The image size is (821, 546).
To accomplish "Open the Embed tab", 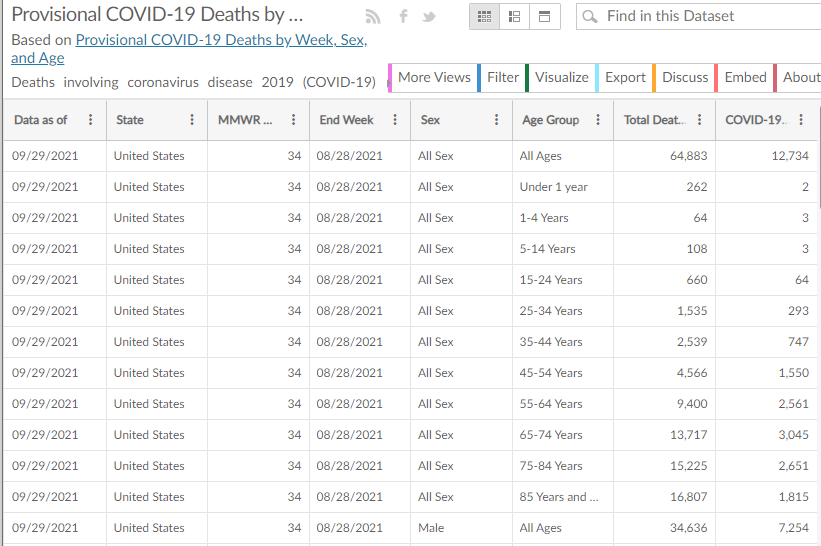I will (x=745, y=78).
